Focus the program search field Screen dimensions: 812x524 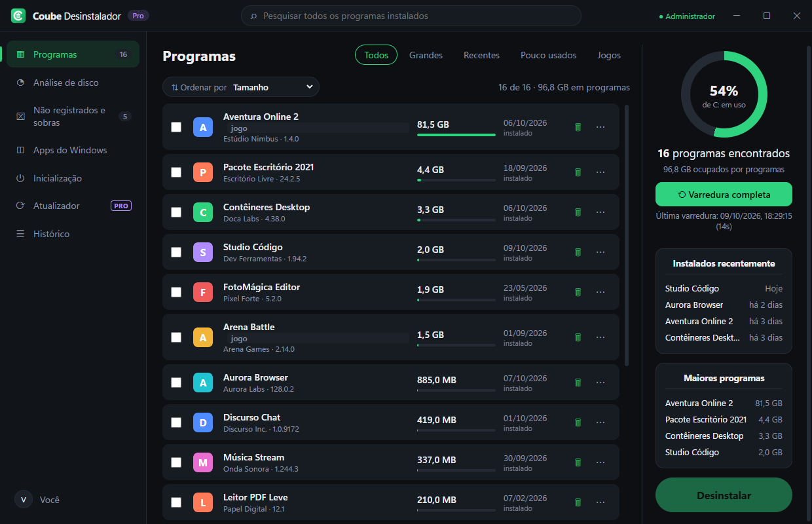411,16
